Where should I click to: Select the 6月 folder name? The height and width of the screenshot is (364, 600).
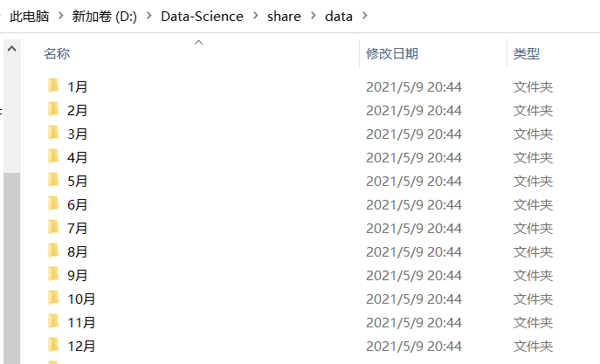pos(78,204)
